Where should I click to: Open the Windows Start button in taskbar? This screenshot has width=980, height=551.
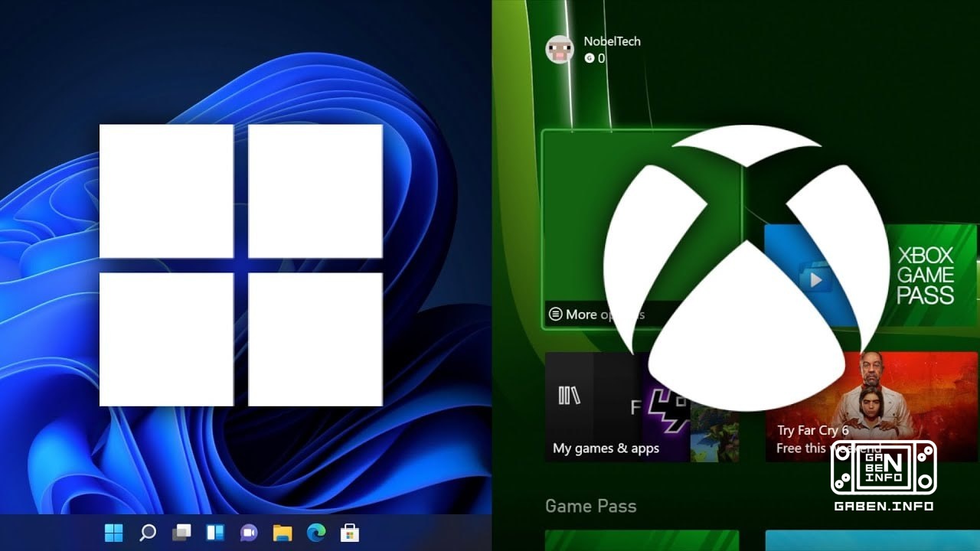tap(113, 533)
